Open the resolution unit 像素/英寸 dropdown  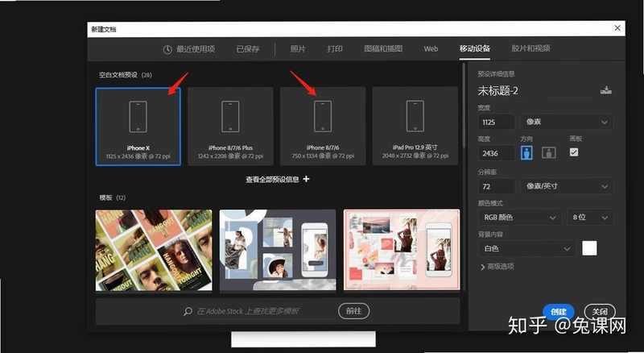(567, 186)
